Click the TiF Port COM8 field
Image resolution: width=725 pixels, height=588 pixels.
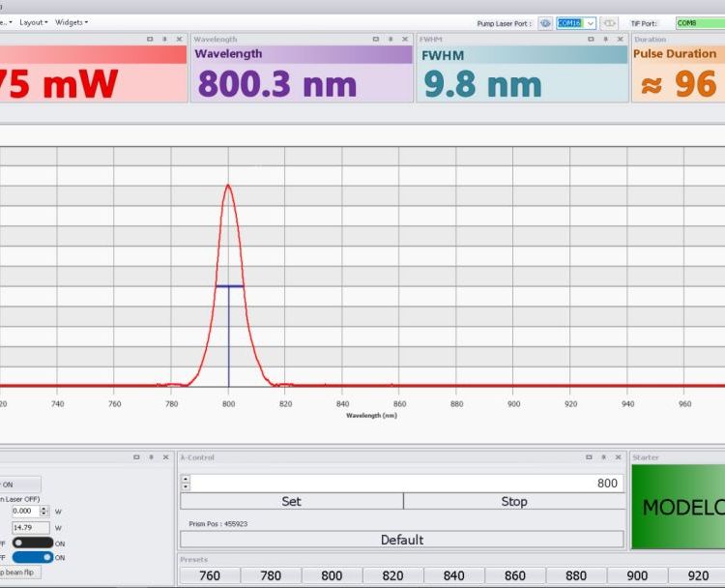(x=700, y=23)
